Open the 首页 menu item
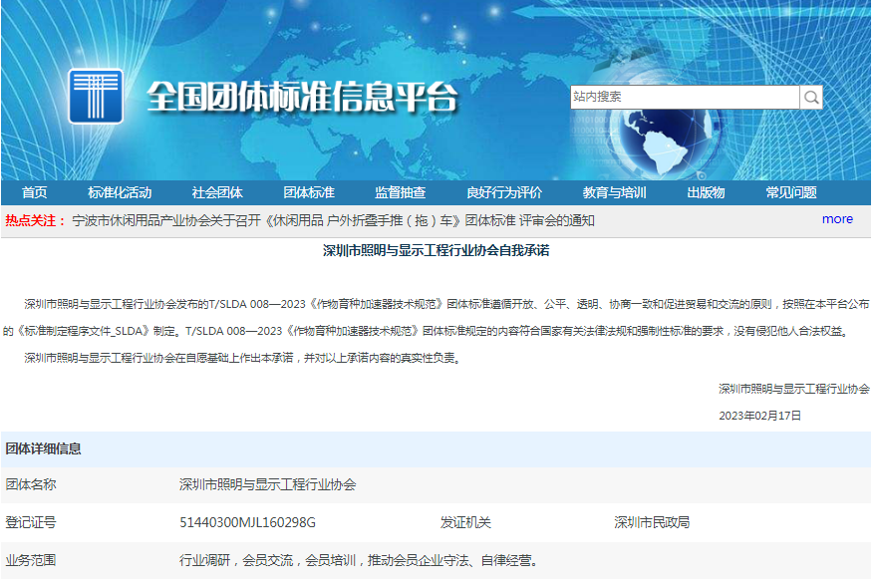879x588 pixels. (34, 192)
